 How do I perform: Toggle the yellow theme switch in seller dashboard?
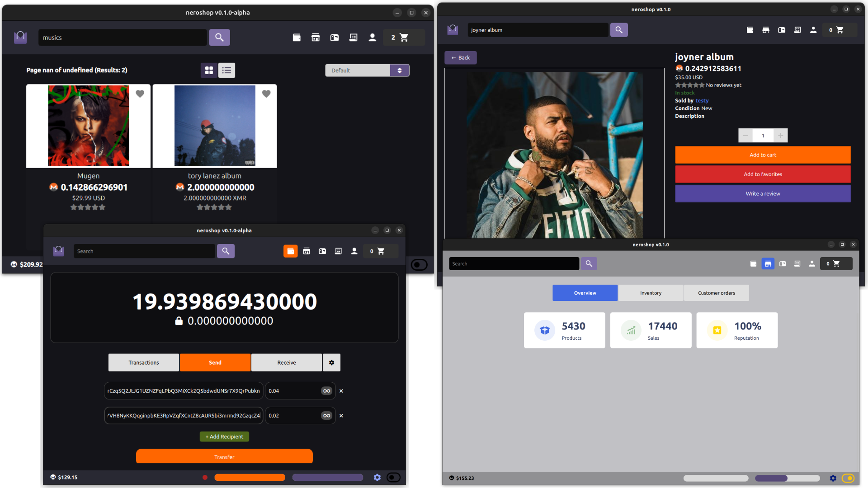(x=848, y=478)
